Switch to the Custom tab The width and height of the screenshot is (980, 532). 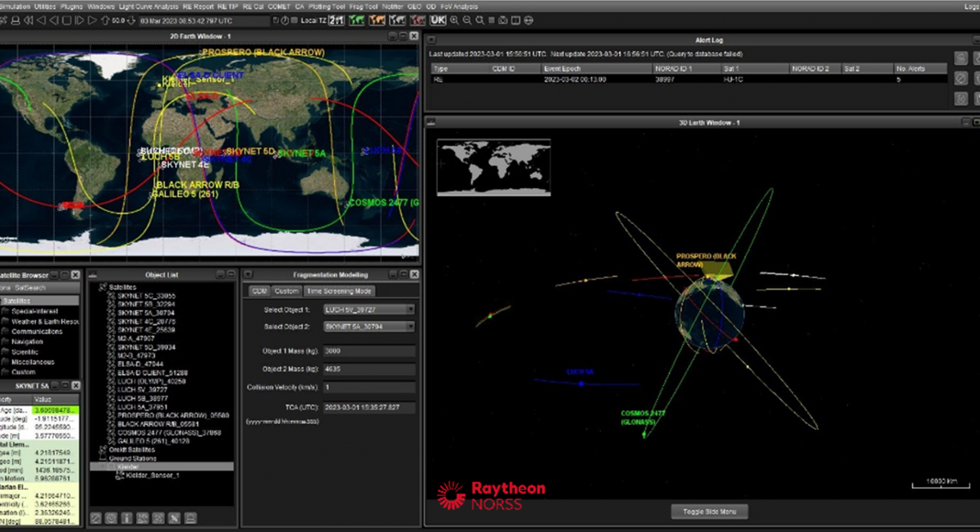(x=286, y=291)
